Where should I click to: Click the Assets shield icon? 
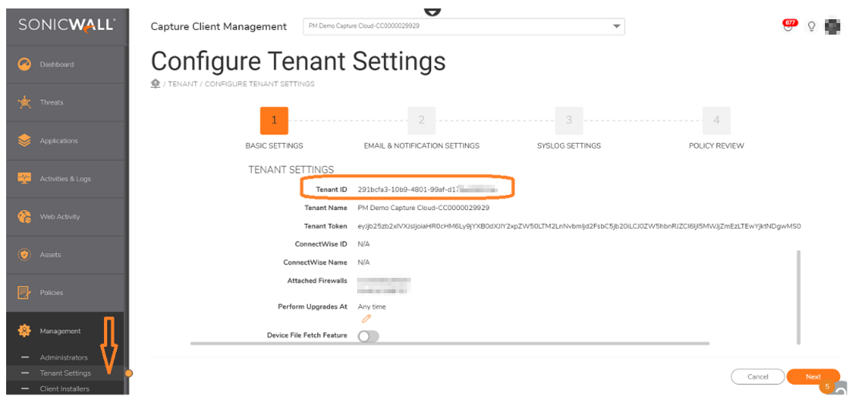point(24,255)
